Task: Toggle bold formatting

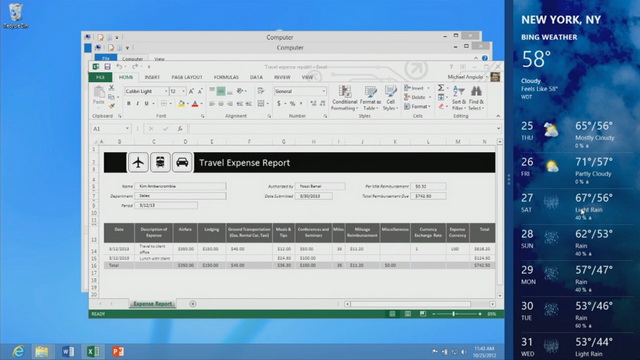Action: (129, 104)
